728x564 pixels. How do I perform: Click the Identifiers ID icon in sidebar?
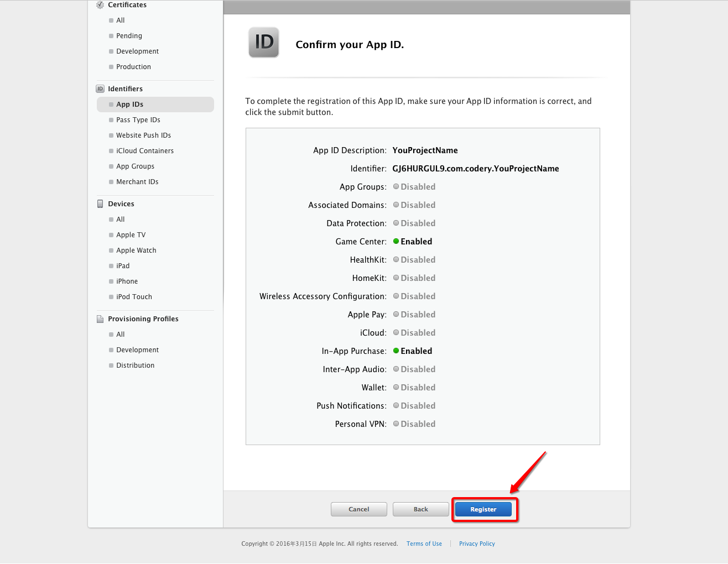pyautogui.click(x=100, y=88)
